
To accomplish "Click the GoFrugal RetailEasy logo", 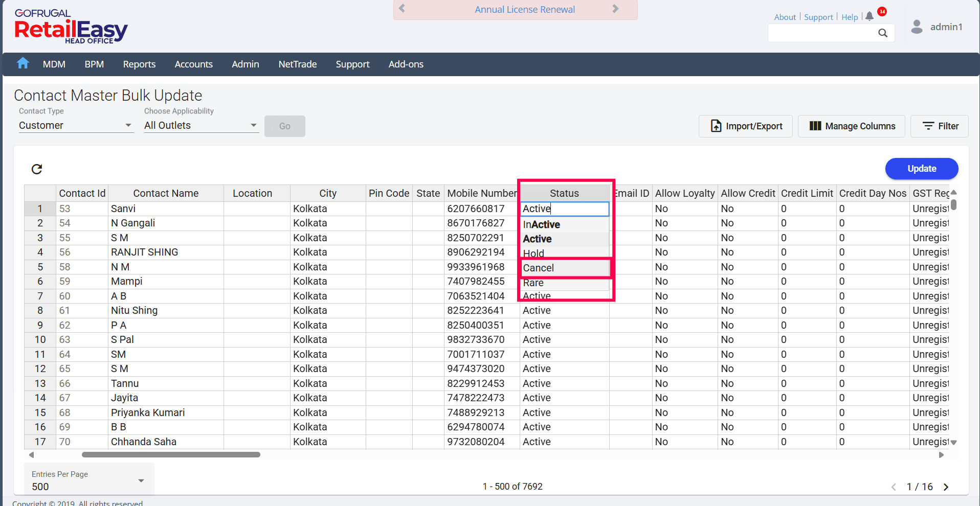I will pyautogui.click(x=71, y=27).
